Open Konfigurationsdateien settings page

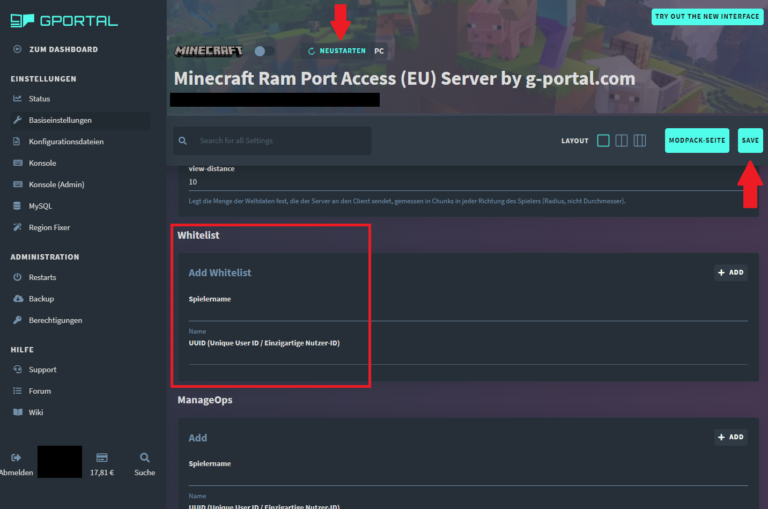click(66, 142)
